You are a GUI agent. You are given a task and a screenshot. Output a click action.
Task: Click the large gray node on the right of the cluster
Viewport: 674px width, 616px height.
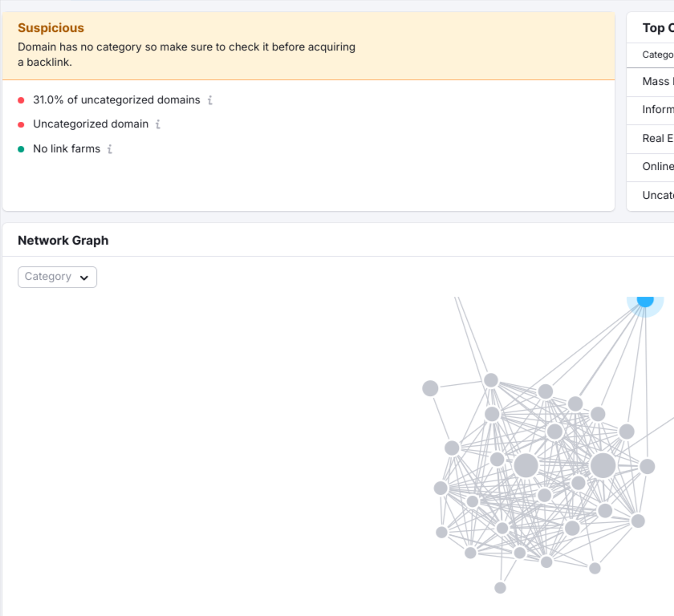pos(603,465)
